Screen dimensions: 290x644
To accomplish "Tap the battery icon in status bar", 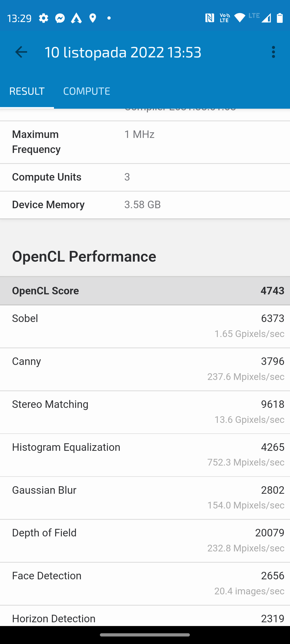I will 280,18.
